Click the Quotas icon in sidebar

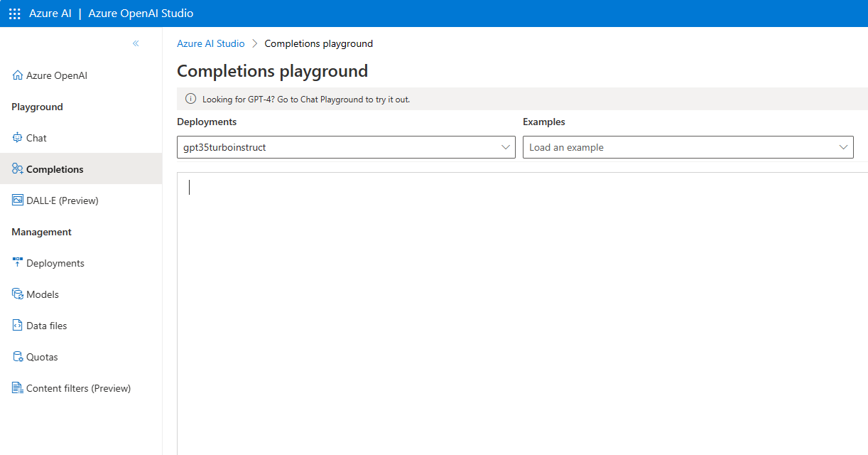coord(18,357)
